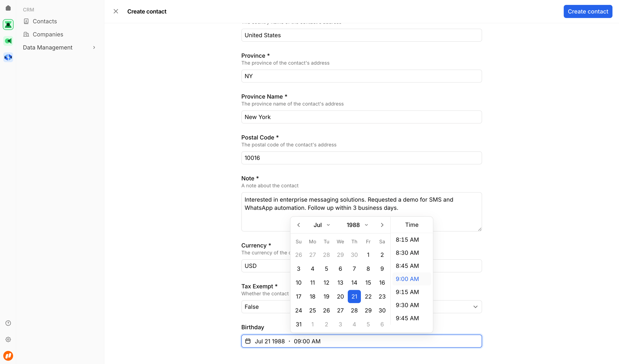Select July 19 in the calendar
The image size is (619, 364).
[326, 296]
